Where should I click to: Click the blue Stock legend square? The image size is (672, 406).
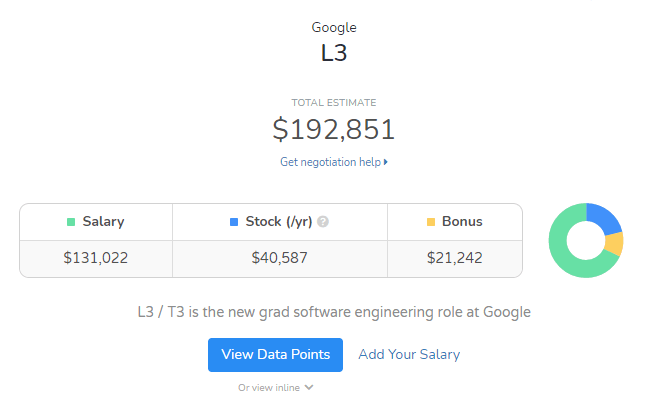[x=234, y=222]
